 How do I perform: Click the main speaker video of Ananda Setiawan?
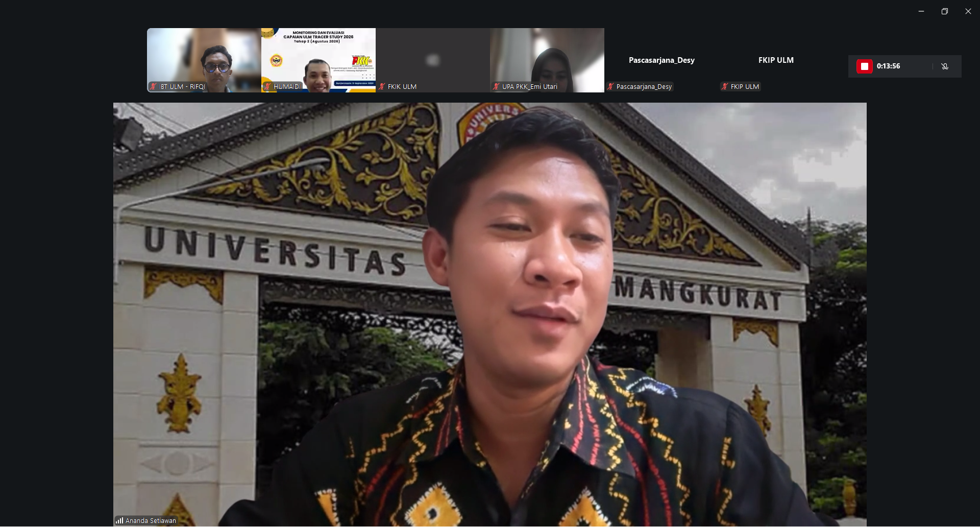(490, 315)
